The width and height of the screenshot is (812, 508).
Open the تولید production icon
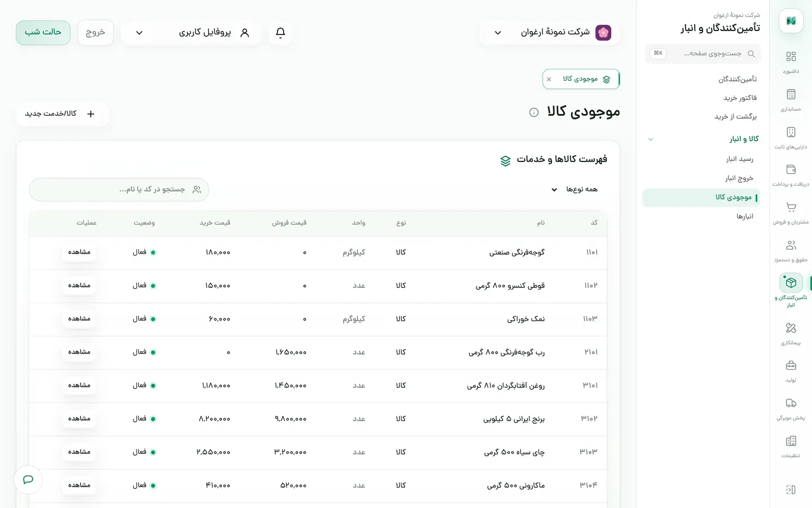click(791, 365)
